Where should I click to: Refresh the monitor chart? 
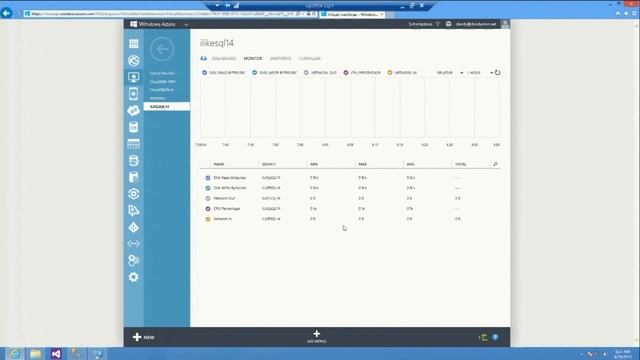tap(497, 73)
